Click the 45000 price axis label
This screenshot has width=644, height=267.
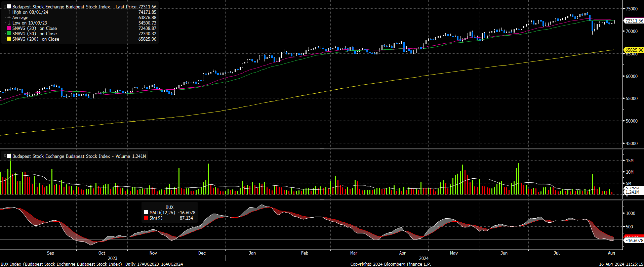pos(631,143)
